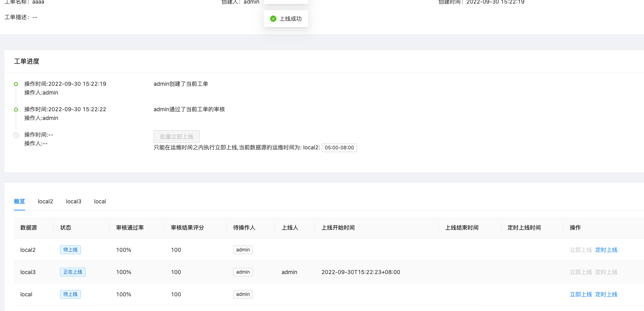The height and width of the screenshot is (311, 644).
Task: Click 定时上线 in the local row
Action: pyautogui.click(x=606, y=294)
